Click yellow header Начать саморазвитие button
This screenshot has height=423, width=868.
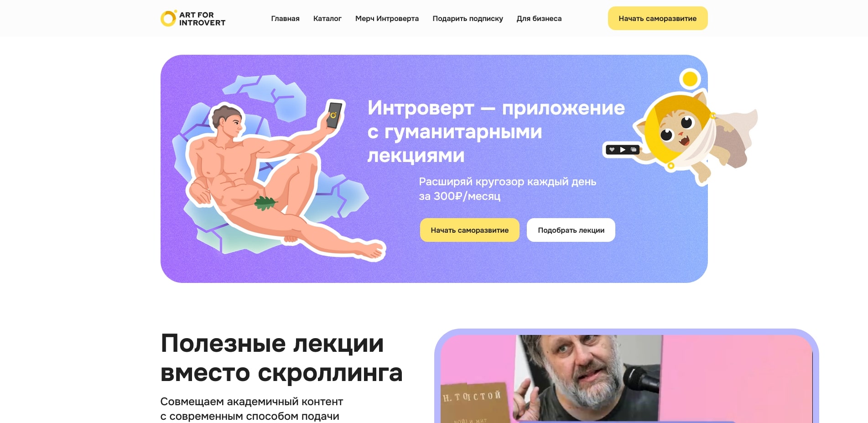(x=657, y=18)
